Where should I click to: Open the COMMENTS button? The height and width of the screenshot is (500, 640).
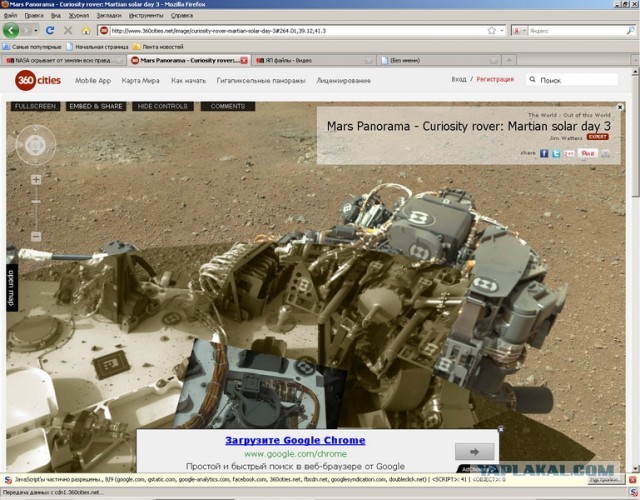click(228, 106)
